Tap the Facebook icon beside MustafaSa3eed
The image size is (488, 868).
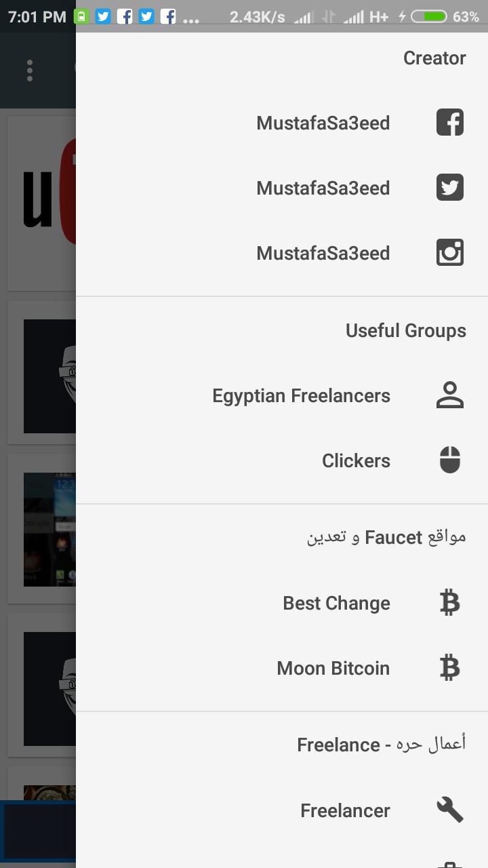click(450, 123)
